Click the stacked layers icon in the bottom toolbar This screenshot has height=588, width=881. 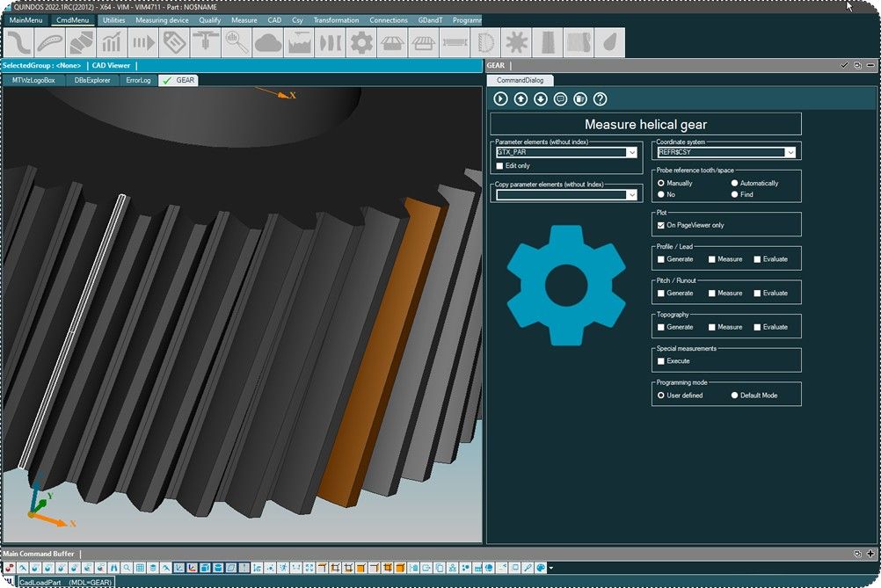click(153, 568)
